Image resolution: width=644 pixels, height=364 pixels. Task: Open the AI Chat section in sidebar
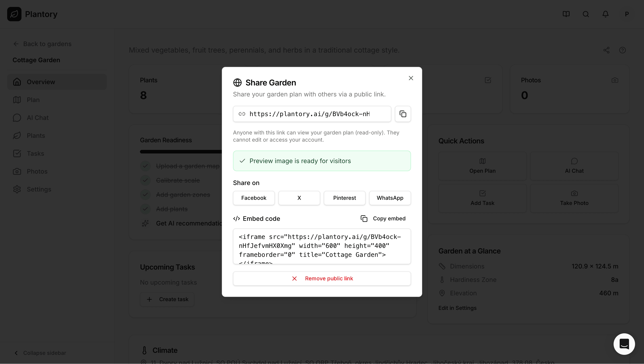pyautogui.click(x=38, y=118)
